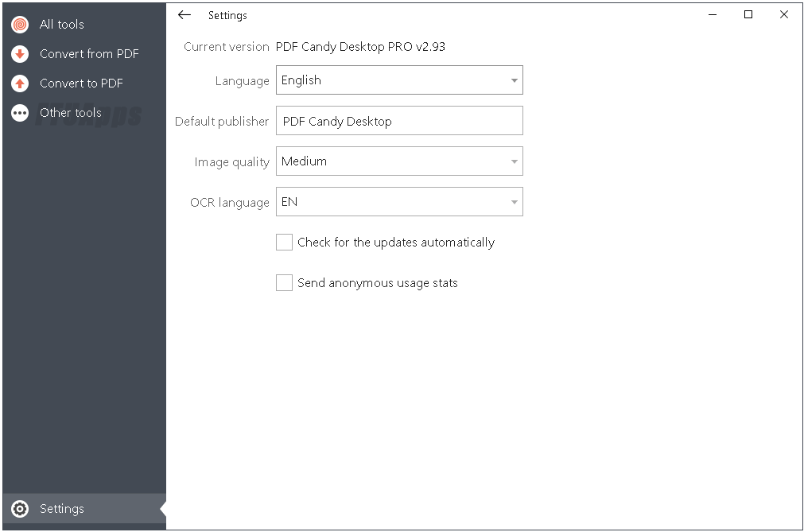Toggle Send anonymous usage stats checkbox

284,283
